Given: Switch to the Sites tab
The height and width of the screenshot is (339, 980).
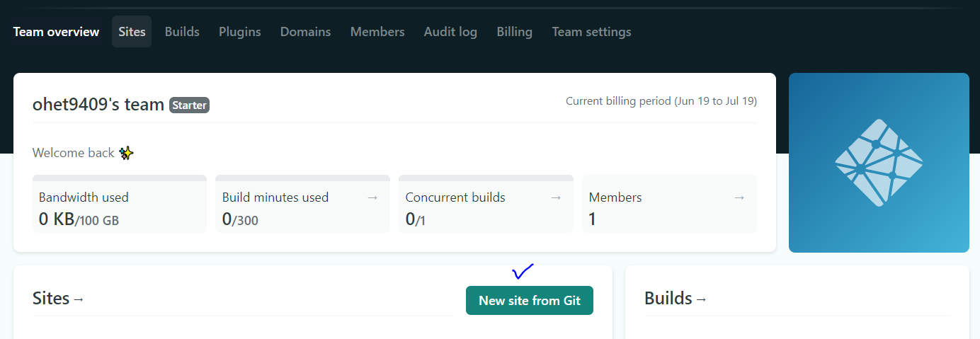Looking at the screenshot, I should (x=132, y=32).
